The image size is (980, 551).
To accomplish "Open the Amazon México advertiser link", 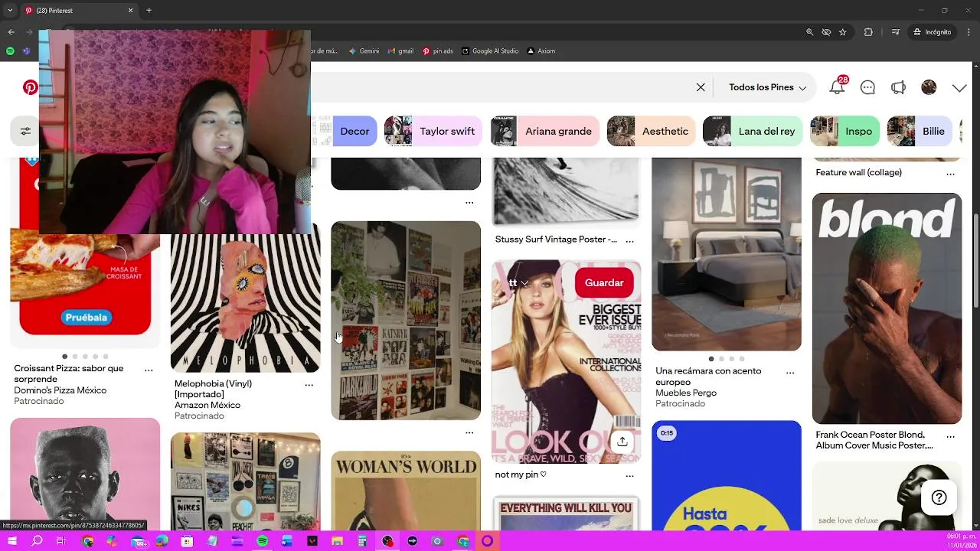I will (x=207, y=405).
